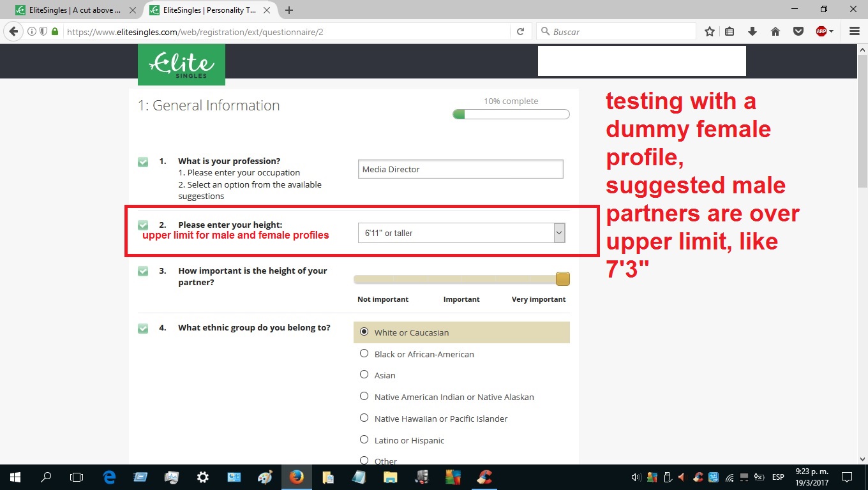Open the Windows Start menu
This screenshot has width=868, height=490.
click(15, 477)
